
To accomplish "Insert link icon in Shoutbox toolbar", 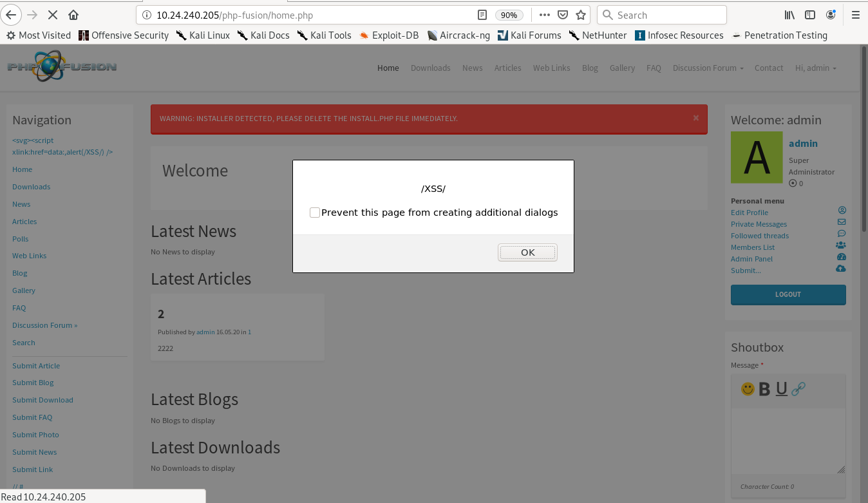I will [x=798, y=389].
